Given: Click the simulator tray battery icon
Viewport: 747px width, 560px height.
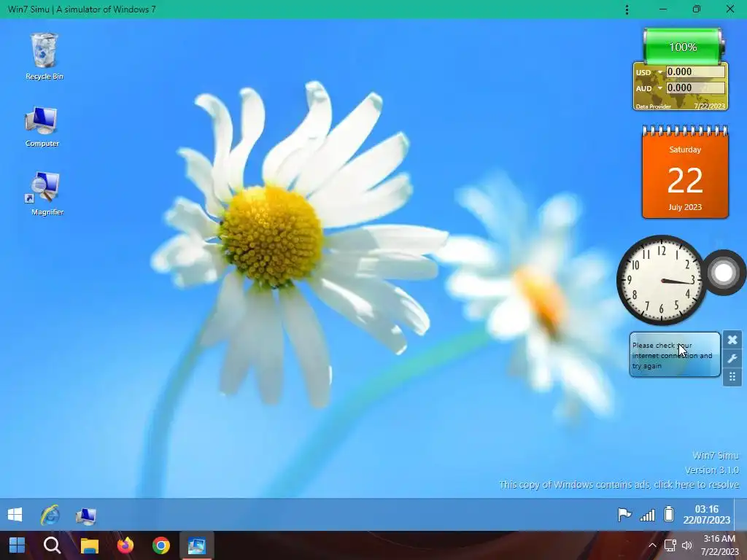Looking at the screenshot, I should 669,514.
